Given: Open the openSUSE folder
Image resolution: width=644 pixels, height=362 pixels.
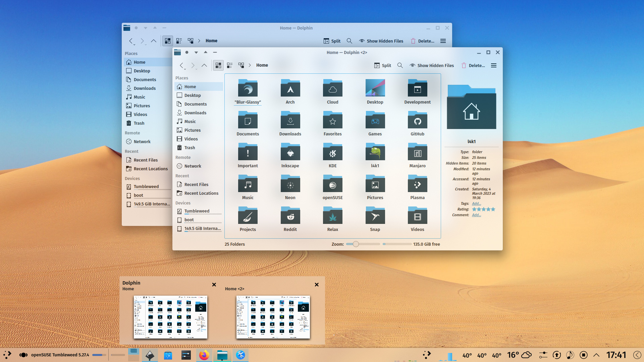Looking at the screenshot, I should (x=332, y=187).
